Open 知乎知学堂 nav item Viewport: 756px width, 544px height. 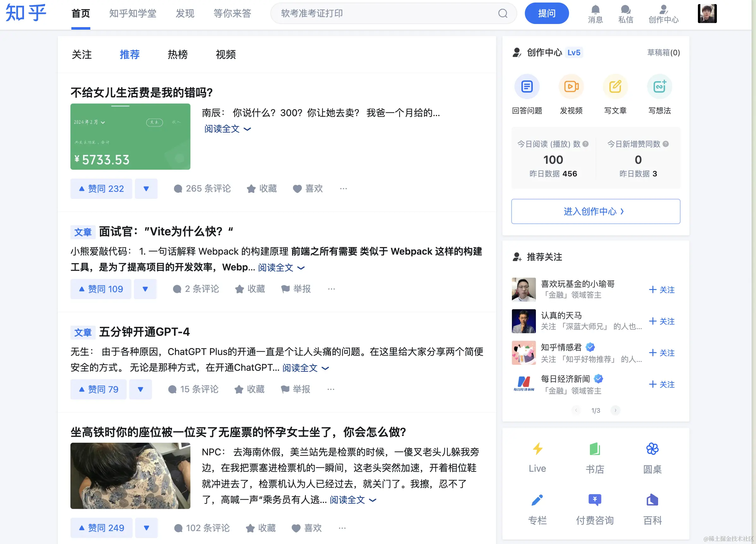click(133, 13)
